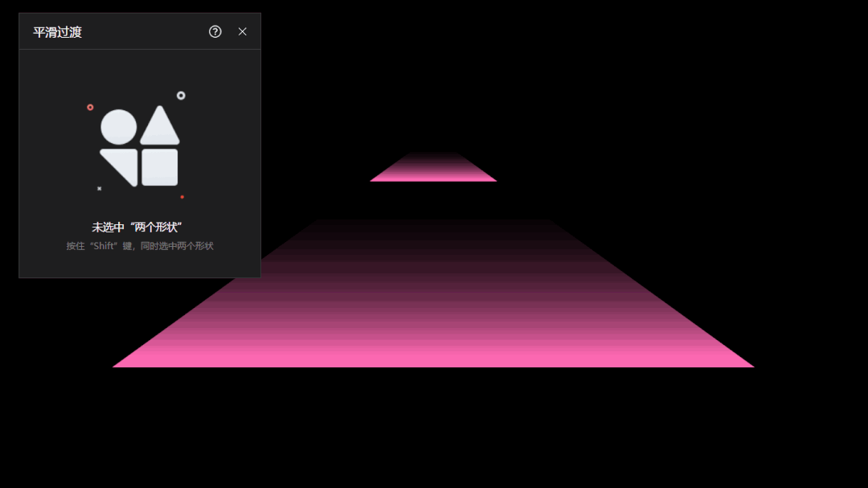Click the 未选中"两个形状" message

137,227
